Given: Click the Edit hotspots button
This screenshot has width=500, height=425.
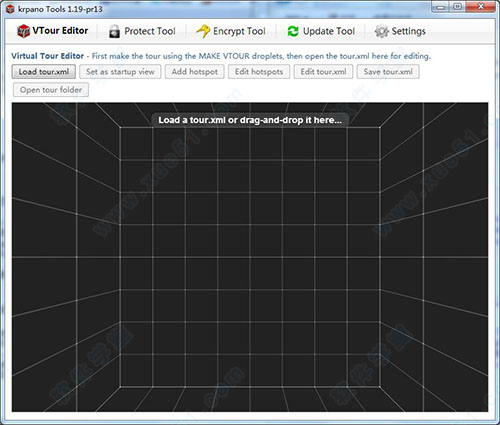Looking at the screenshot, I should coord(259,72).
